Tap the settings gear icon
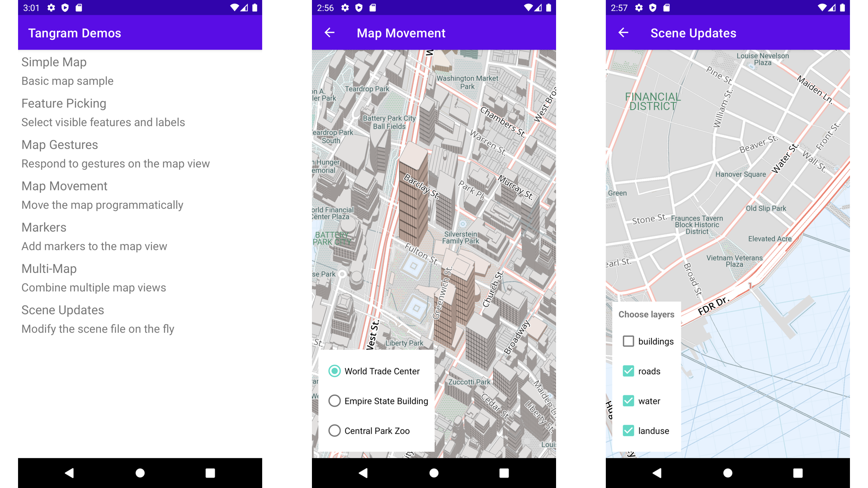 point(52,8)
